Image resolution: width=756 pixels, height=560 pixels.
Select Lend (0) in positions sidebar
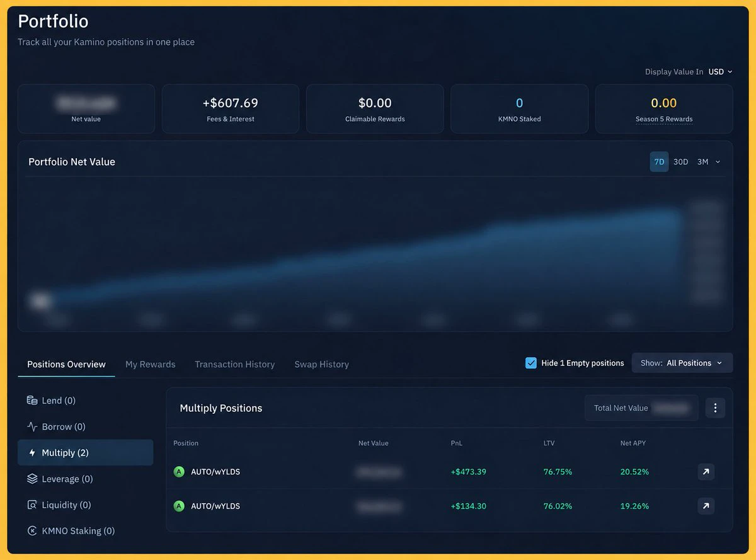point(85,401)
